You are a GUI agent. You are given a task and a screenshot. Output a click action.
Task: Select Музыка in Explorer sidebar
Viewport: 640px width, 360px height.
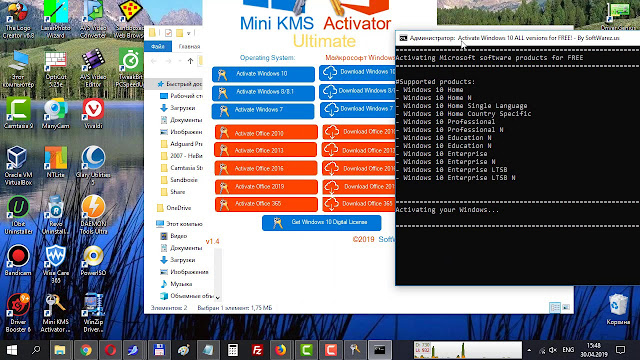tap(176, 284)
